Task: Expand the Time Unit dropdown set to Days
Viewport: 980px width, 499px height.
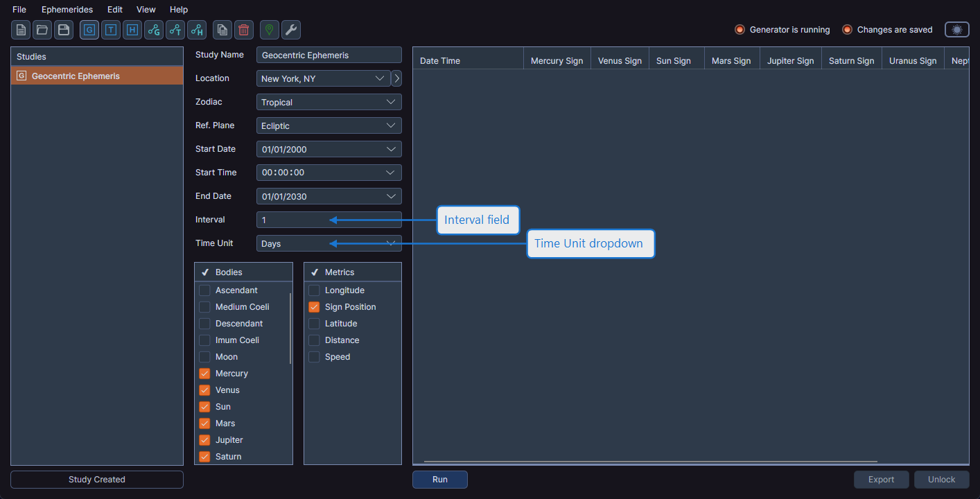Action: click(x=329, y=243)
